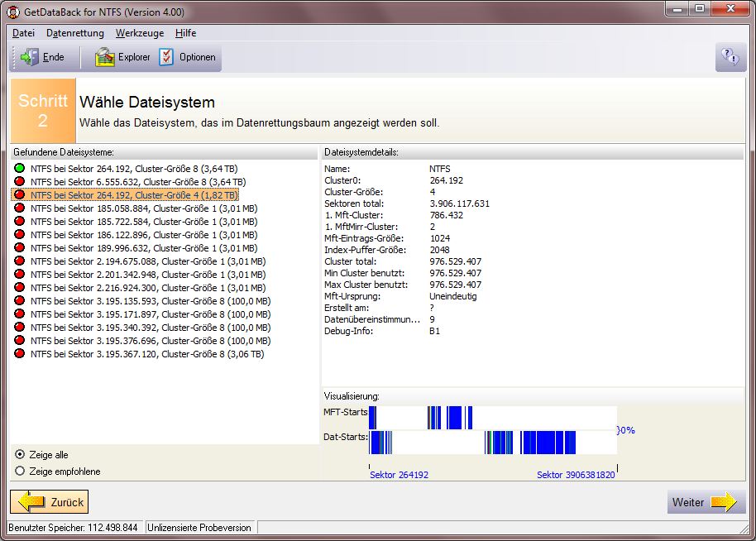Screen dimensions: 756x541
Task: Click the GetDataBack title bar app icon
Action: [13, 12]
